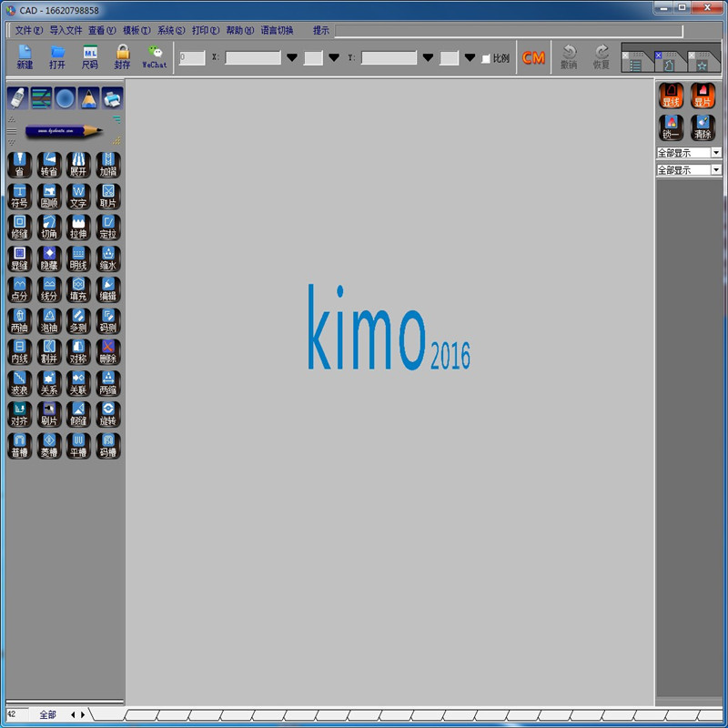Click the 全部 tab at bottom

tap(48, 715)
